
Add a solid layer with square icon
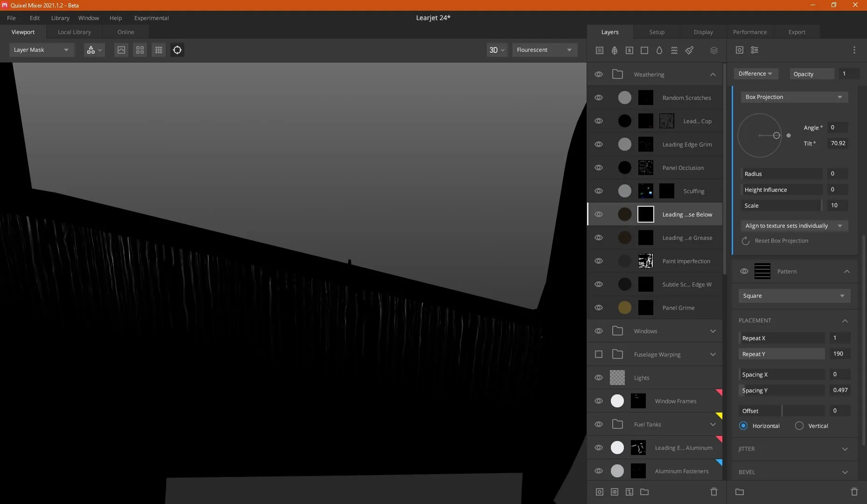(x=644, y=50)
